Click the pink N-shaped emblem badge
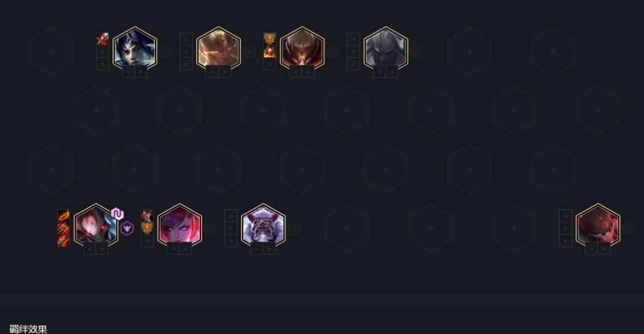 coord(117,214)
